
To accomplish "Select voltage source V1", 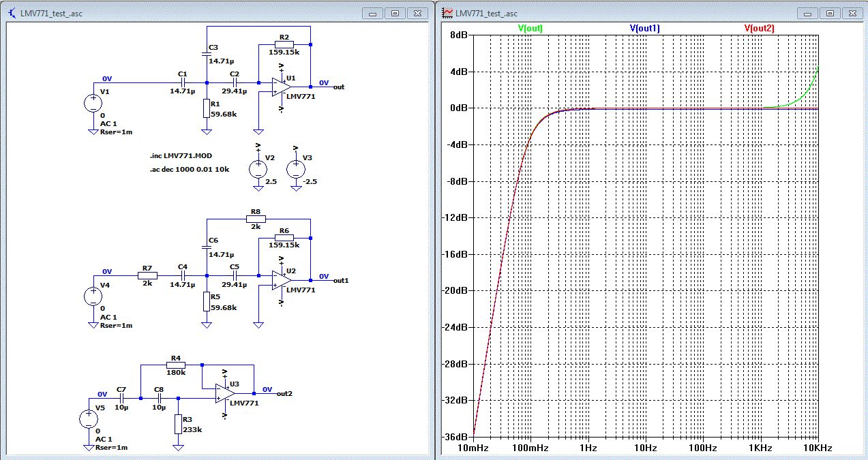I will (x=92, y=103).
